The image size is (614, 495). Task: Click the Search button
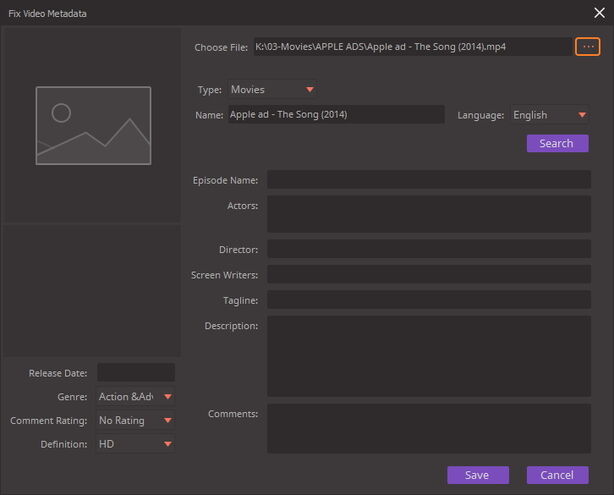557,143
